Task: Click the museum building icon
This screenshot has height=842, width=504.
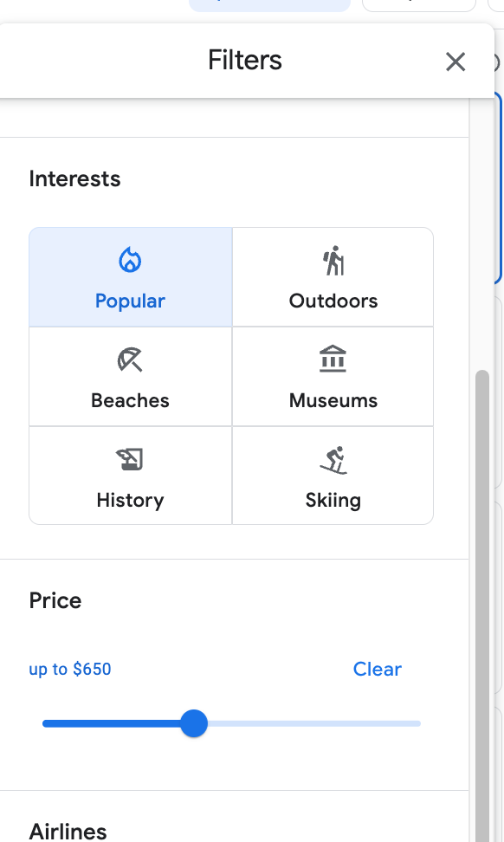Action: 333,359
